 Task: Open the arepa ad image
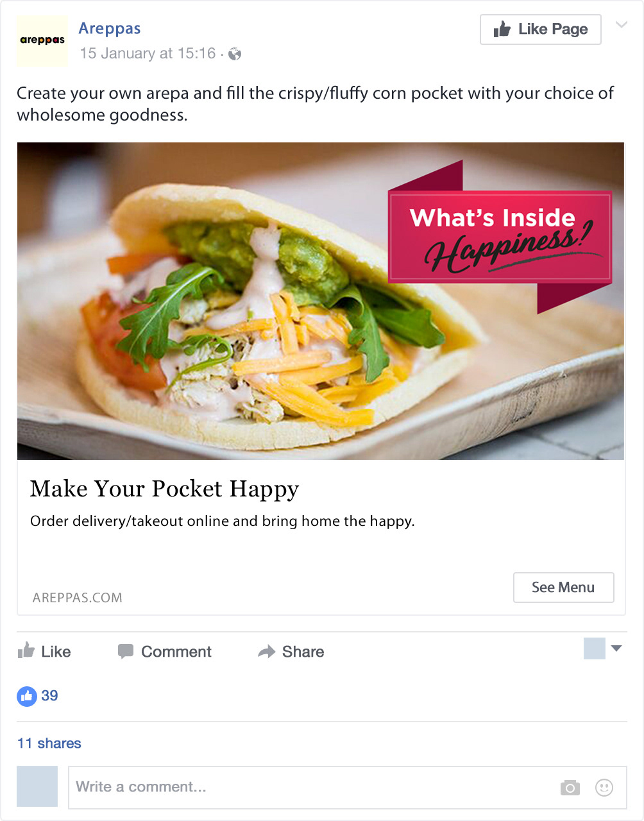[x=321, y=301]
